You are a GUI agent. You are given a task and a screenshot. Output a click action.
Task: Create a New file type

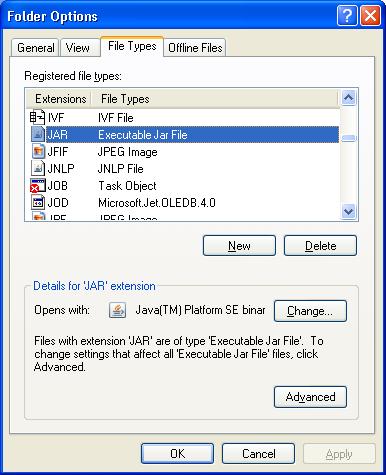point(239,246)
